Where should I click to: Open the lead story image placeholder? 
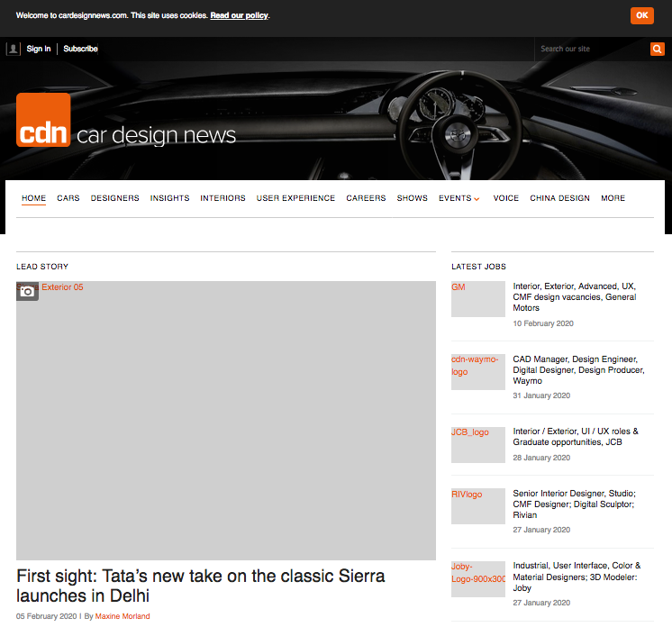226,421
